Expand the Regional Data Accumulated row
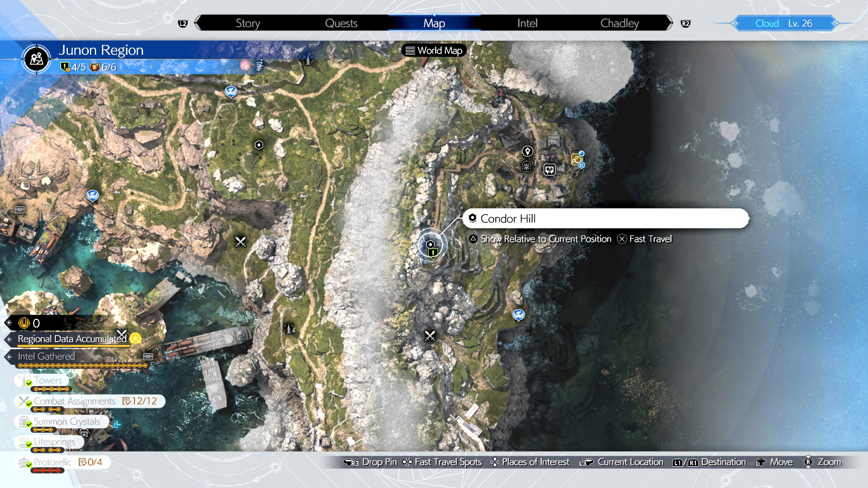The image size is (868, 488). click(72, 339)
